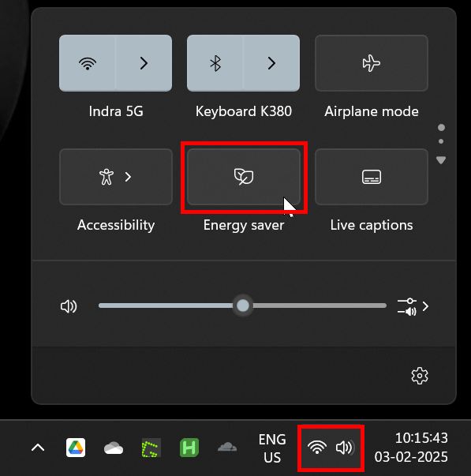471x476 pixels.
Task: Open the green G tray icon
Action: click(x=151, y=448)
